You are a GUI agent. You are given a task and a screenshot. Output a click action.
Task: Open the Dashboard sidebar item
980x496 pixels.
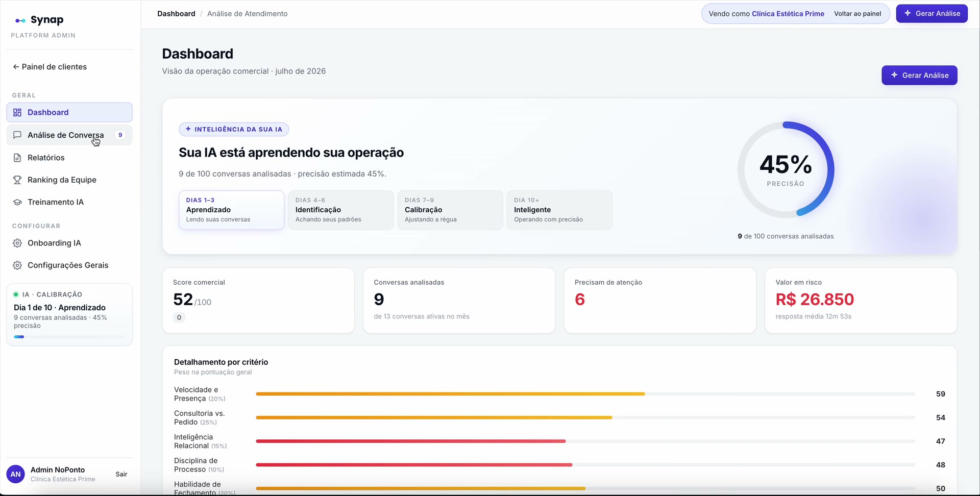click(69, 112)
